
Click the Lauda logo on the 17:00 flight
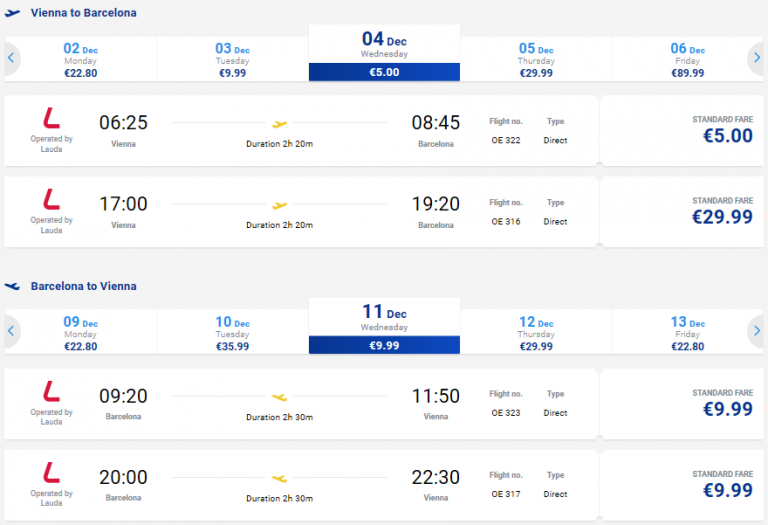pos(51,199)
